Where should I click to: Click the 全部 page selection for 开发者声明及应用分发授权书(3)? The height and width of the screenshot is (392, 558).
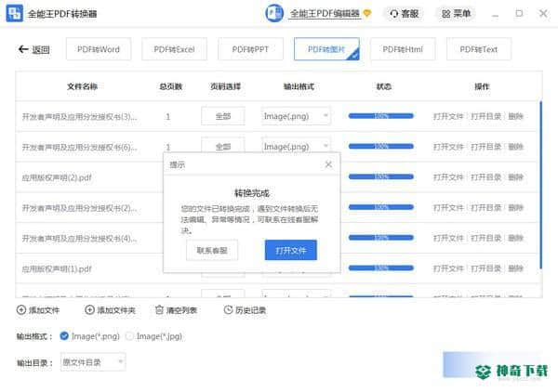click(223, 116)
